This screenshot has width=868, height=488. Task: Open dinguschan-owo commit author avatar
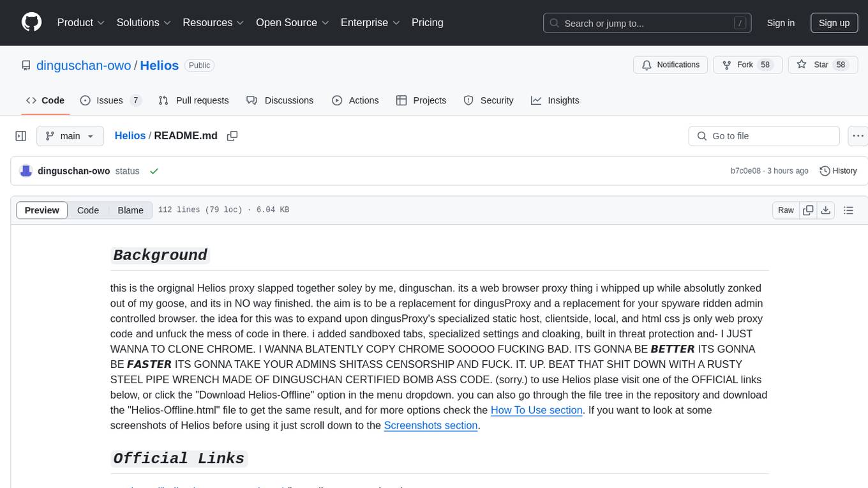26,171
